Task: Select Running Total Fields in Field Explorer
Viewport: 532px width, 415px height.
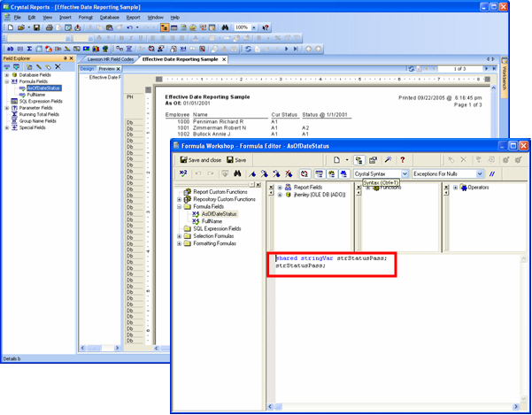Action: (39, 115)
